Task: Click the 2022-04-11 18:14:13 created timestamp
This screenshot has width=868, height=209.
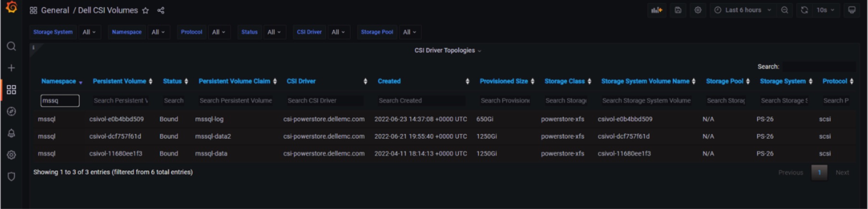Action: [421, 154]
